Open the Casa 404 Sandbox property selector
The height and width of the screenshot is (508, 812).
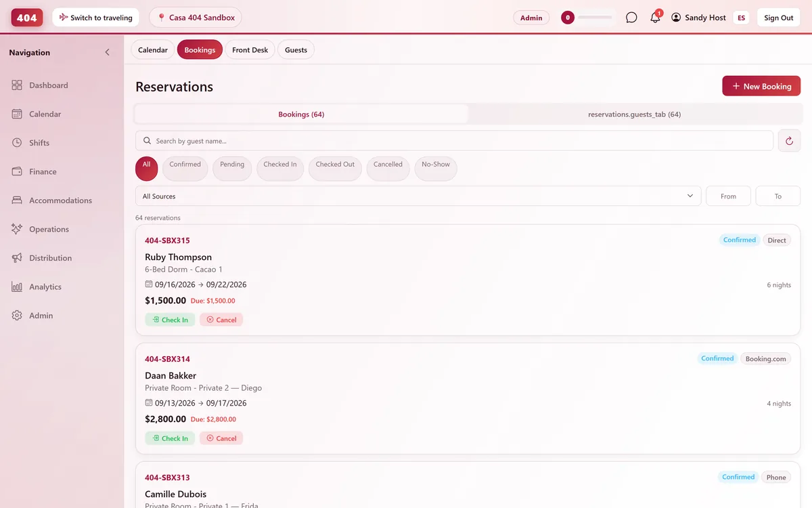(196, 18)
